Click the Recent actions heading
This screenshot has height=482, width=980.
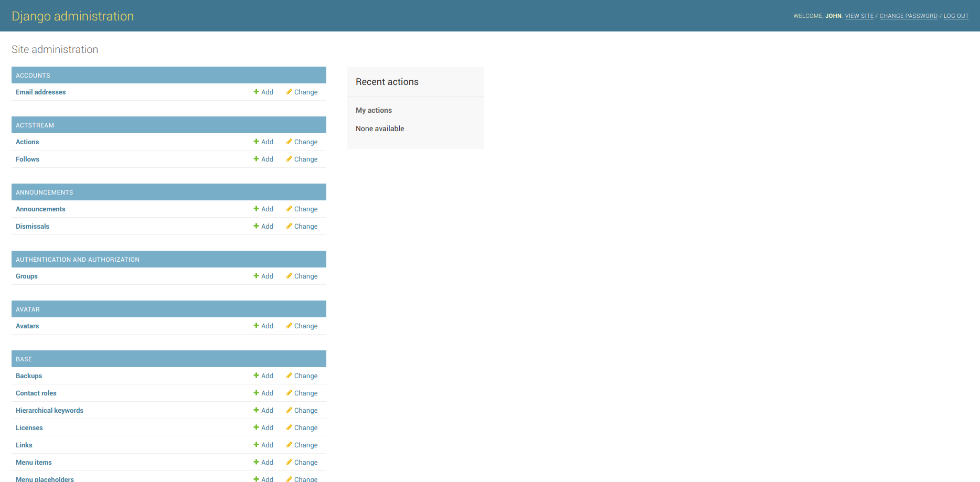pos(387,82)
